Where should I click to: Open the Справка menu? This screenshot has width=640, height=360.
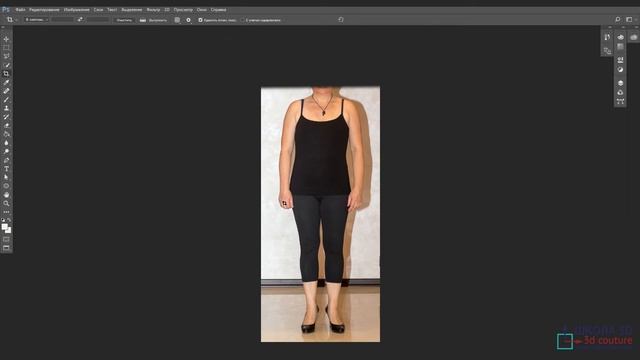[x=218, y=9]
